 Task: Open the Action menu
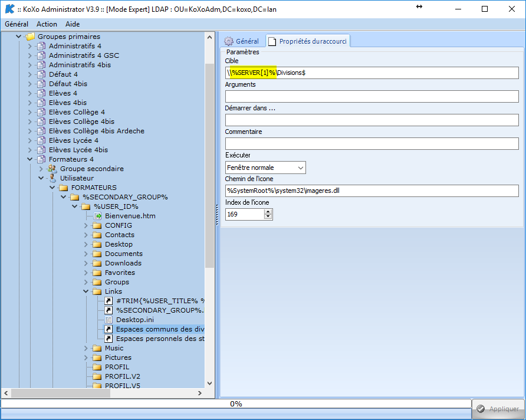47,24
